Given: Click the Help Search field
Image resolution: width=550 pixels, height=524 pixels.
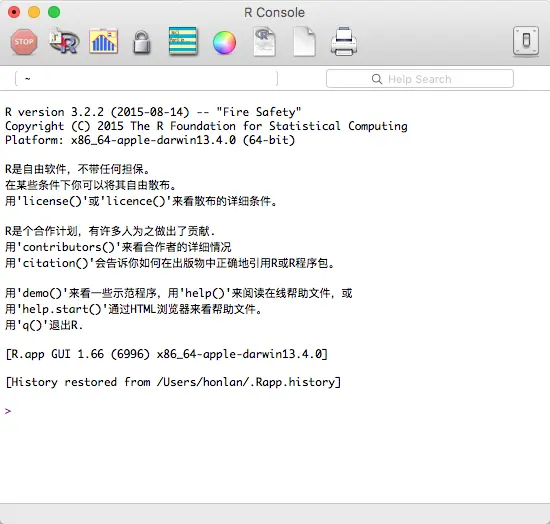Looking at the screenshot, I should point(420,79).
